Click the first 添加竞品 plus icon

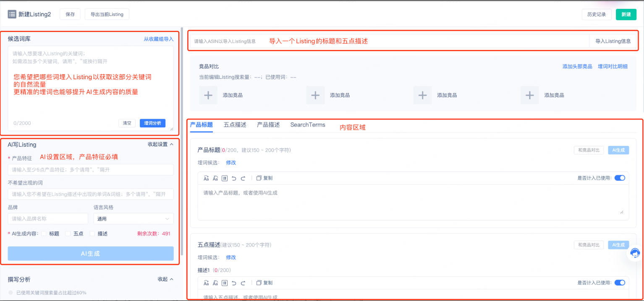208,95
